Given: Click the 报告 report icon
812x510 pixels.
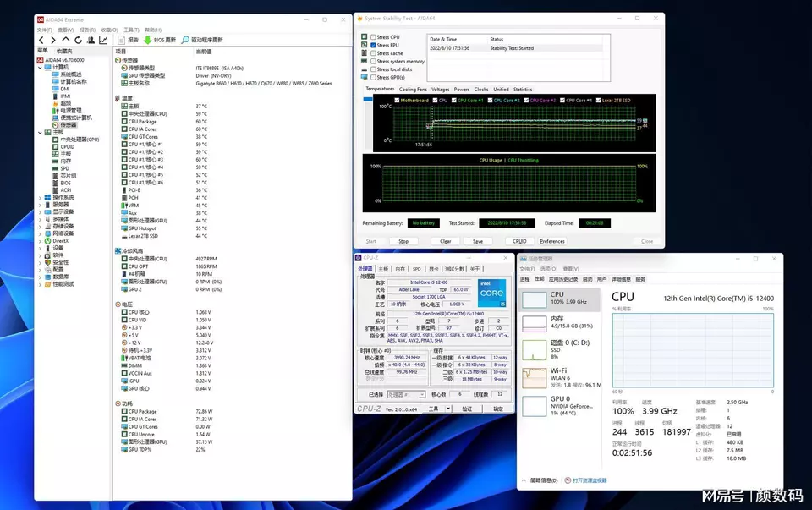Looking at the screenshot, I should pos(122,40).
